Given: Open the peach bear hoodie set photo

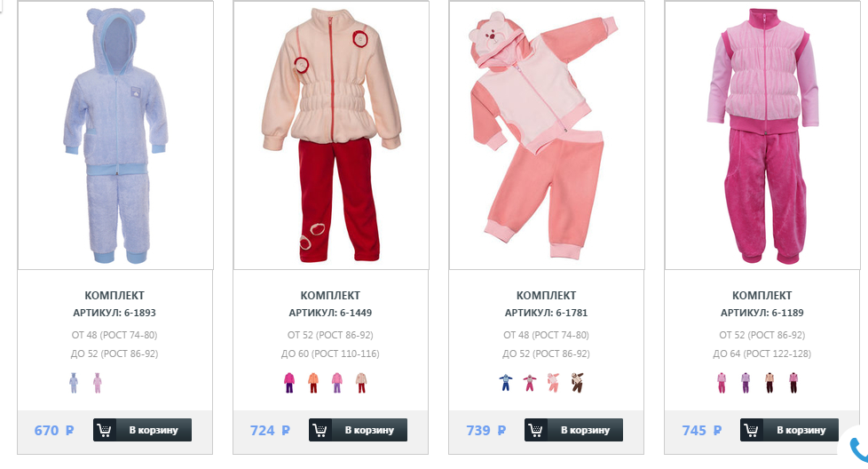Looking at the screenshot, I should [547, 135].
